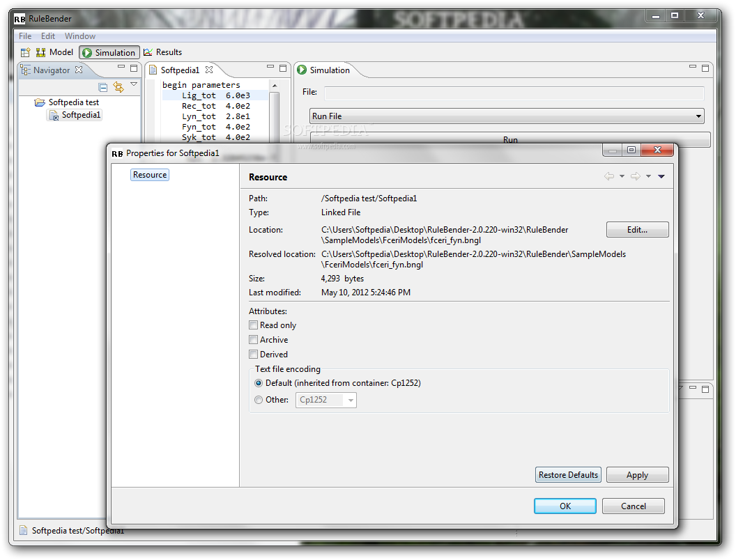This screenshot has width=736, height=560.
Task: Open forward history dropdown arrow
Action: pos(648,176)
